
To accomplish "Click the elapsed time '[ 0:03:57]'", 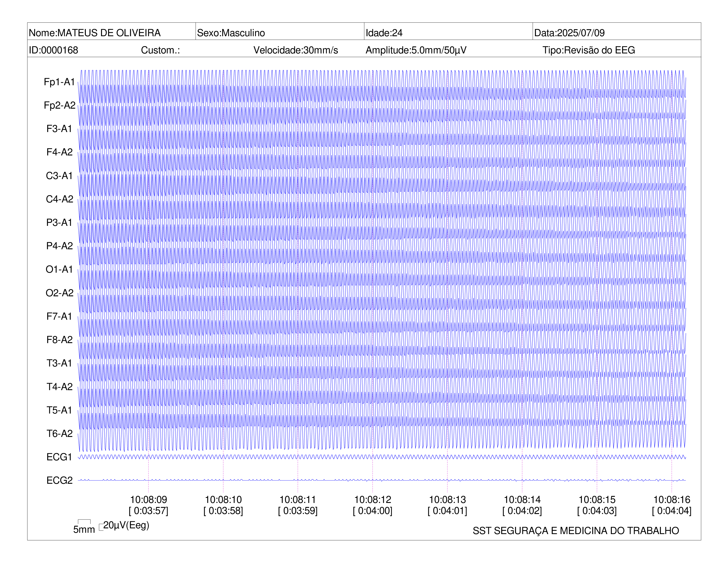I will (x=149, y=511).
